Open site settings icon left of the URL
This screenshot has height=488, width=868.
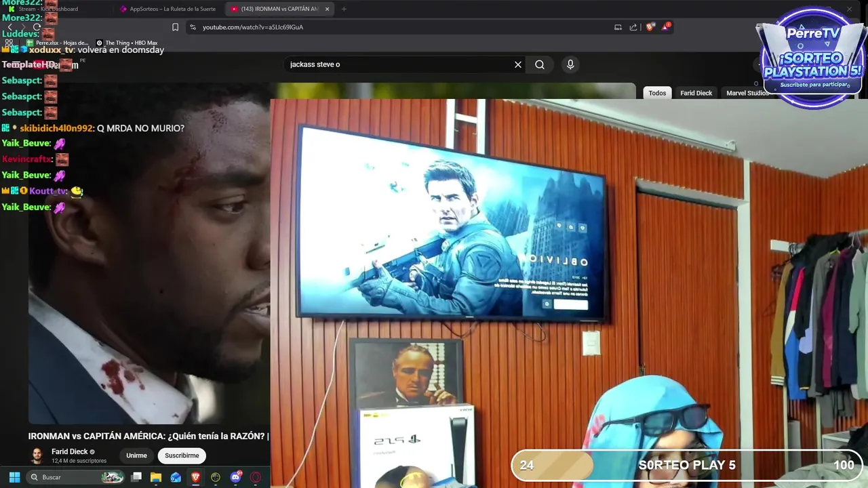coord(193,27)
